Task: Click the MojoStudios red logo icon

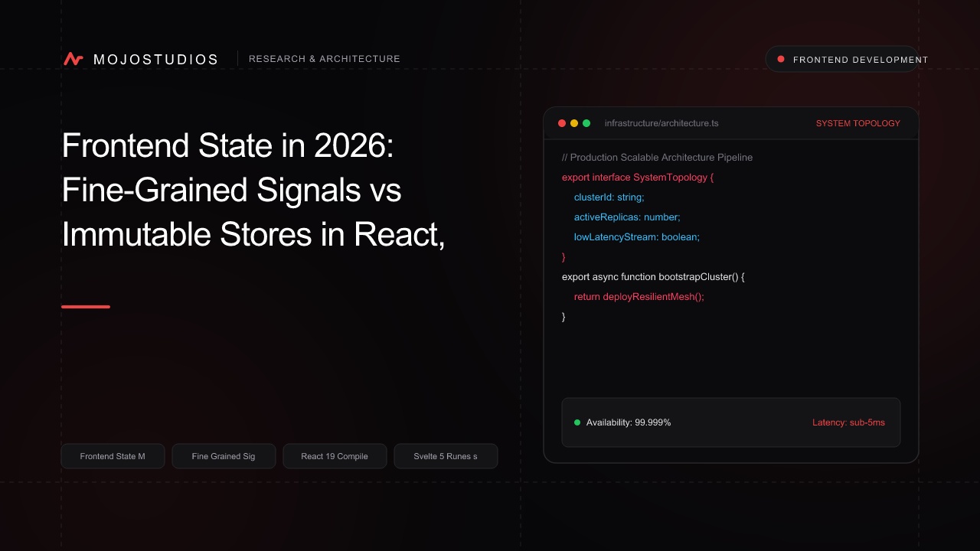Action: (x=73, y=59)
